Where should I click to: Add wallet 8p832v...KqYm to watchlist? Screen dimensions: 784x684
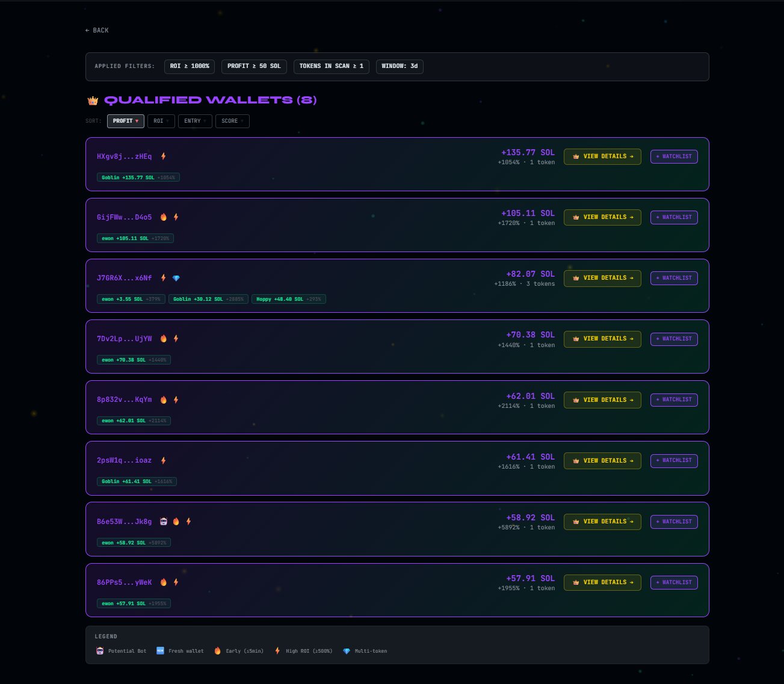coord(674,399)
